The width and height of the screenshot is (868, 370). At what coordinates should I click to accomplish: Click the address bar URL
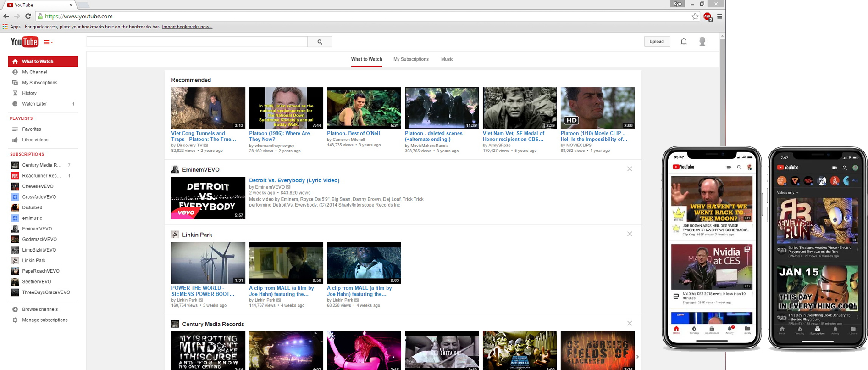79,16
